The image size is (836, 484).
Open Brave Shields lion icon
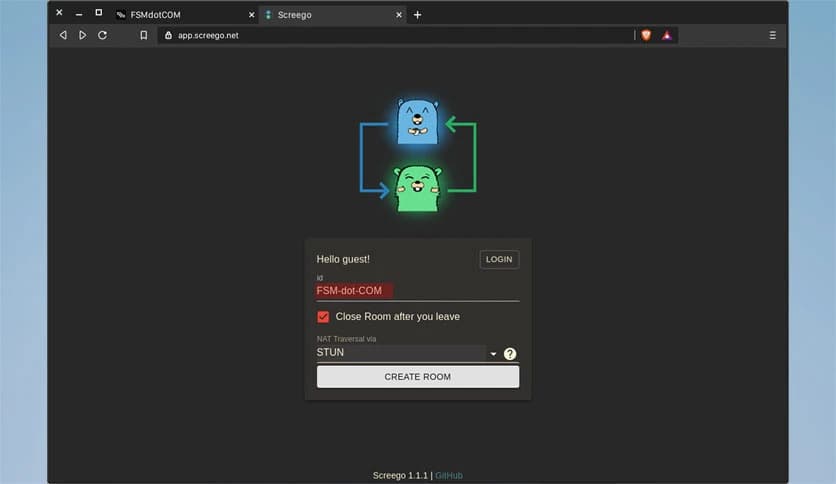pos(646,35)
